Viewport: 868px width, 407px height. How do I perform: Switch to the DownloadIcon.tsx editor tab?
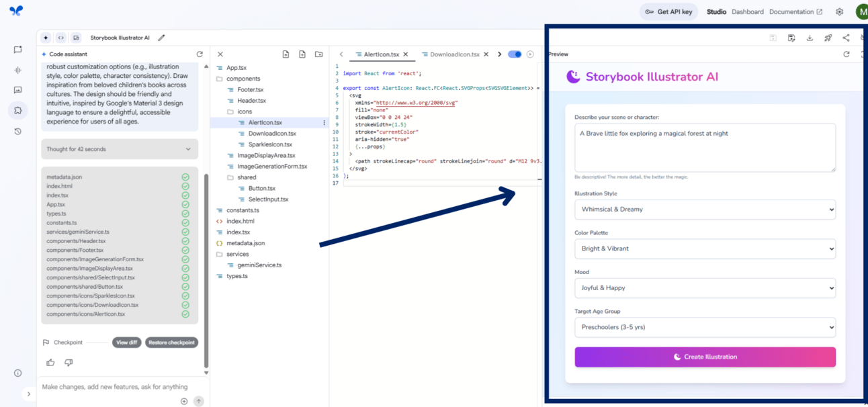pyautogui.click(x=455, y=54)
